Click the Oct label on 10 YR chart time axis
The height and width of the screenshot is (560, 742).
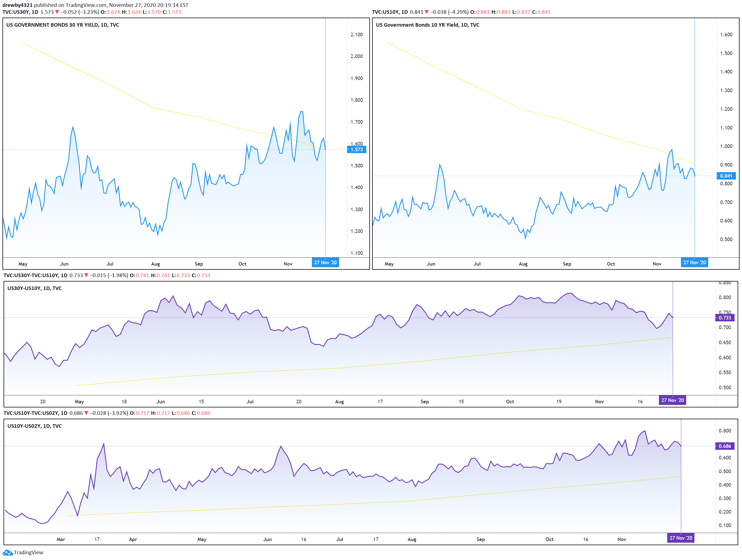click(611, 264)
